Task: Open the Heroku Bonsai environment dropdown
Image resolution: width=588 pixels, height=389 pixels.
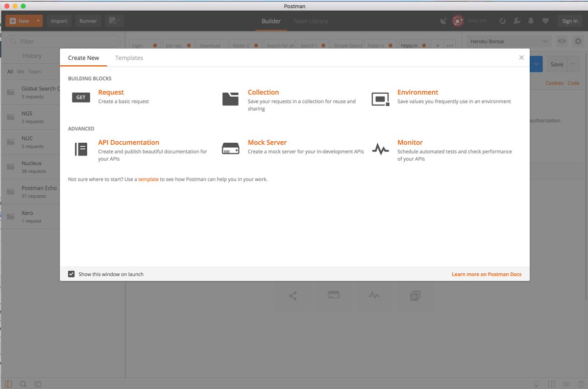Action: pos(509,42)
